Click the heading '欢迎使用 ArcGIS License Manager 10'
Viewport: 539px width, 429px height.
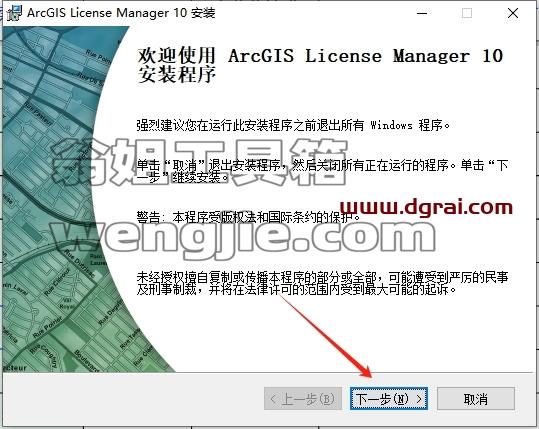coord(320,56)
